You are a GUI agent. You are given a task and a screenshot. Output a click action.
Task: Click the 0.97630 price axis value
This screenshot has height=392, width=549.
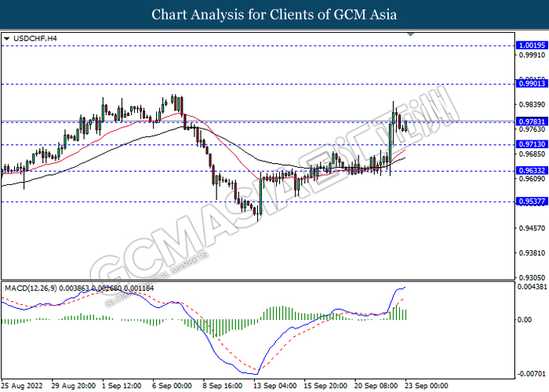pyautogui.click(x=532, y=129)
